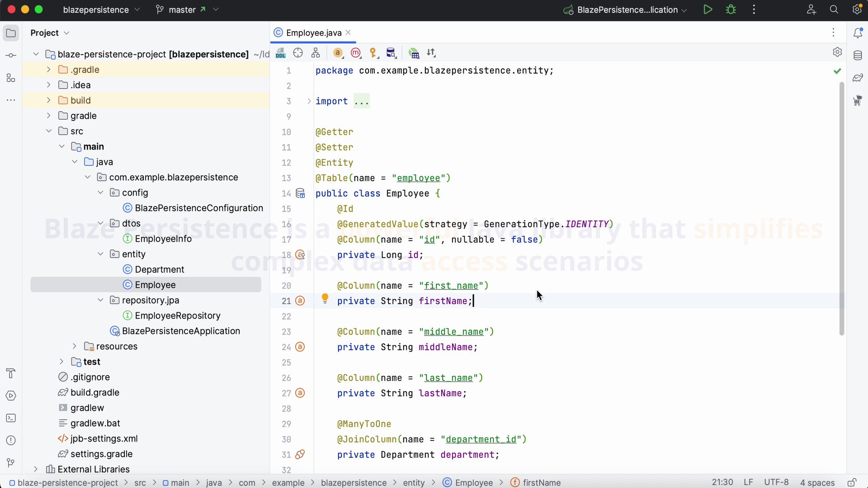868x488 pixels.
Task: Open the Gradle tool window via elephant icon
Action: (857, 77)
